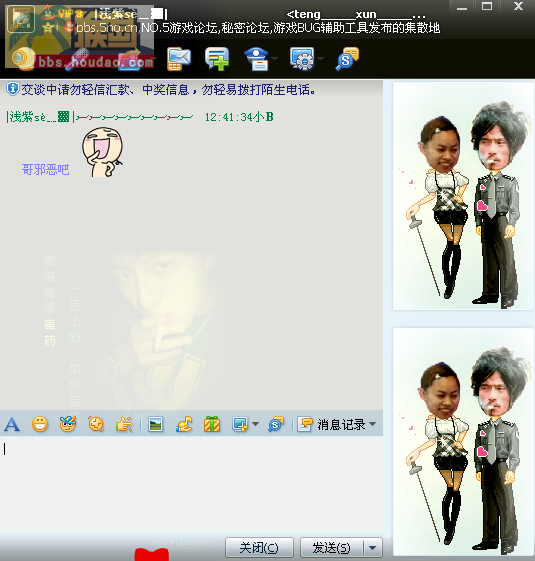535x561 pixels.
Task: Click the pointing hand icon in the toolbar
Action: point(124,425)
